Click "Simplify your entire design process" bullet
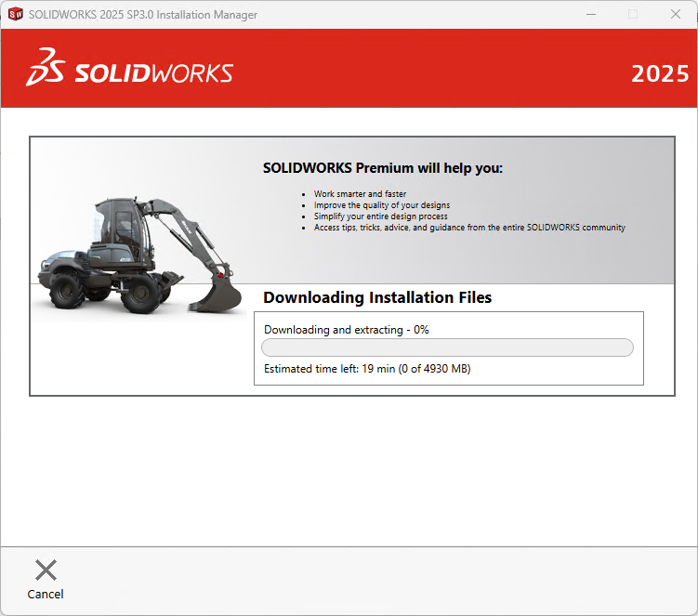The width and height of the screenshot is (698, 616). click(380, 216)
